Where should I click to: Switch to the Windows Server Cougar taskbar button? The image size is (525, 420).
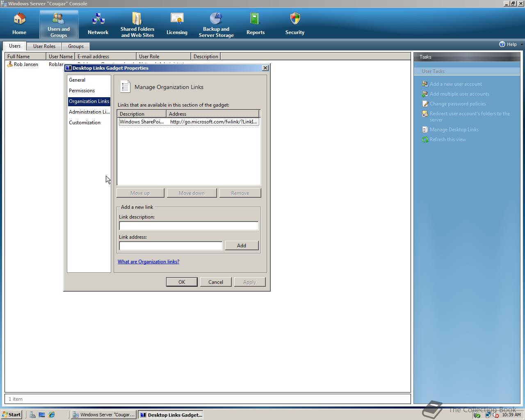pos(104,415)
